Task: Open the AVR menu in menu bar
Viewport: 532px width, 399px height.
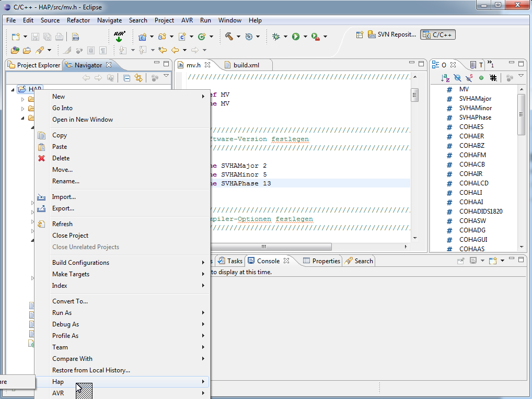Action: 187,20
